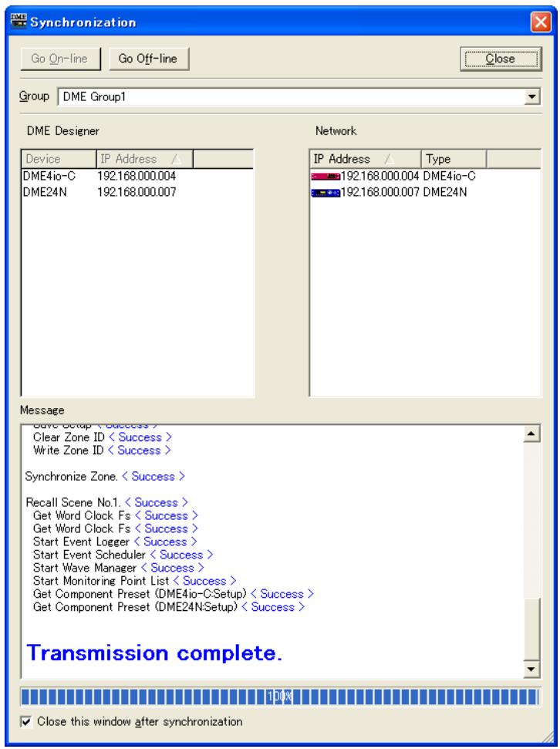Click the Message scrollbar thumb
Image resolution: width=560 pixels, height=749 pixels.
pyautogui.click(x=531, y=629)
